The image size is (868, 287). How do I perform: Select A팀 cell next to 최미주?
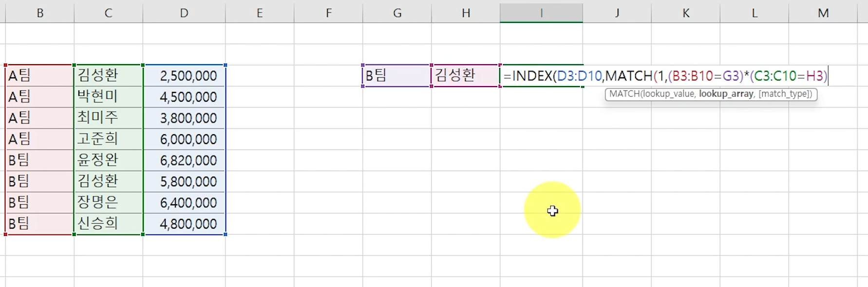pos(40,118)
